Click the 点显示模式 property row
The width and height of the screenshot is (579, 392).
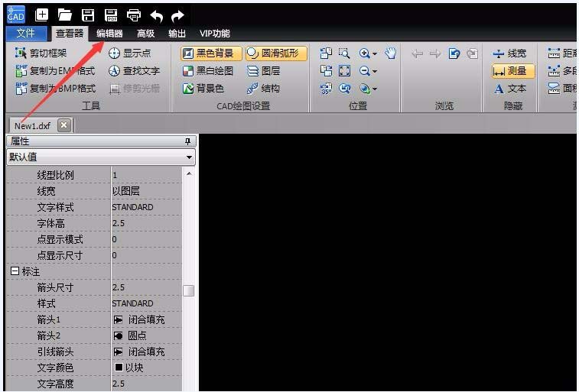(x=95, y=239)
